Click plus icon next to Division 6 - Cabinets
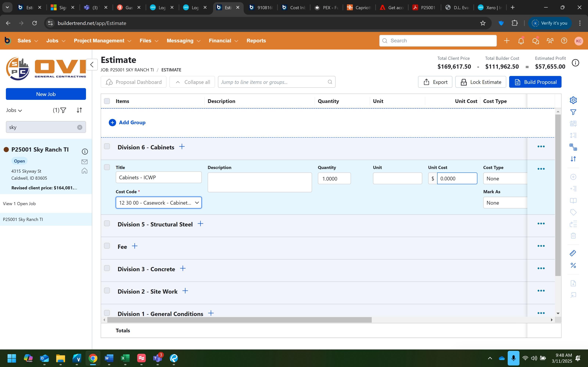Screen dimensions: 588x367 (x=182, y=147)
